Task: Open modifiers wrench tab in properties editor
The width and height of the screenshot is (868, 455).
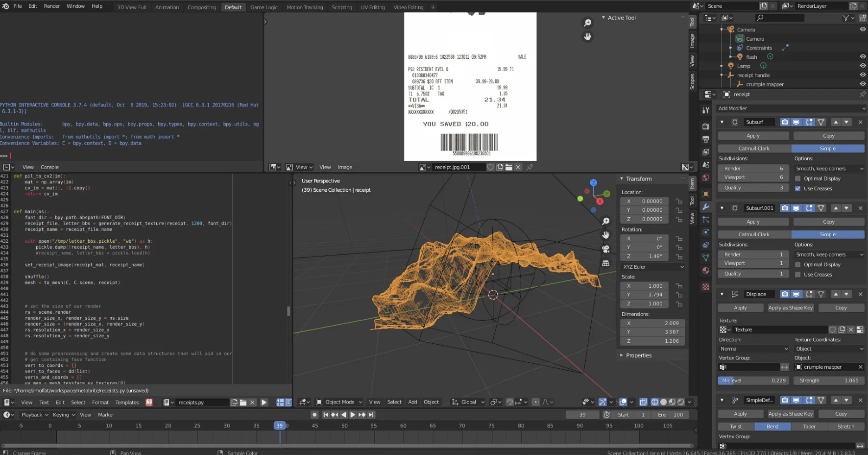Action: 706,207
